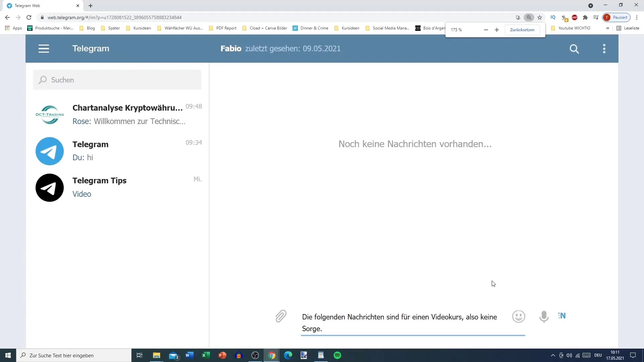Open OBS Studio from taskbar

point(255,355)
